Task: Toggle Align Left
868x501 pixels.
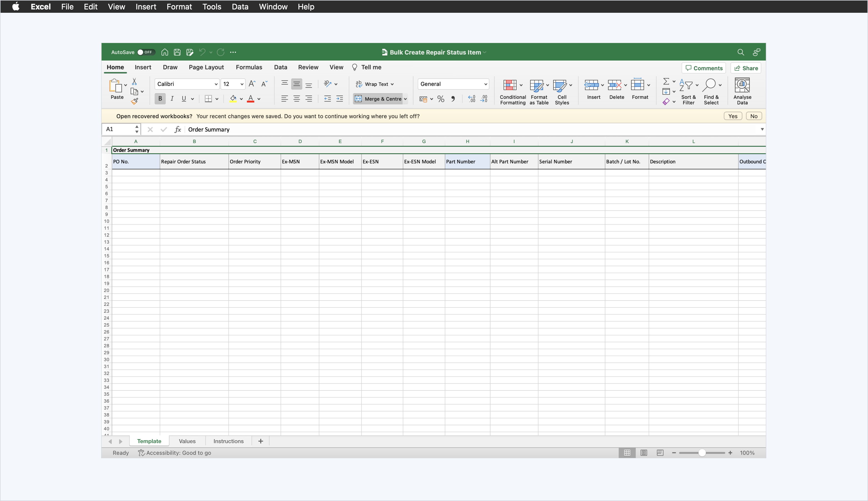Action: [x=285, y=99]
